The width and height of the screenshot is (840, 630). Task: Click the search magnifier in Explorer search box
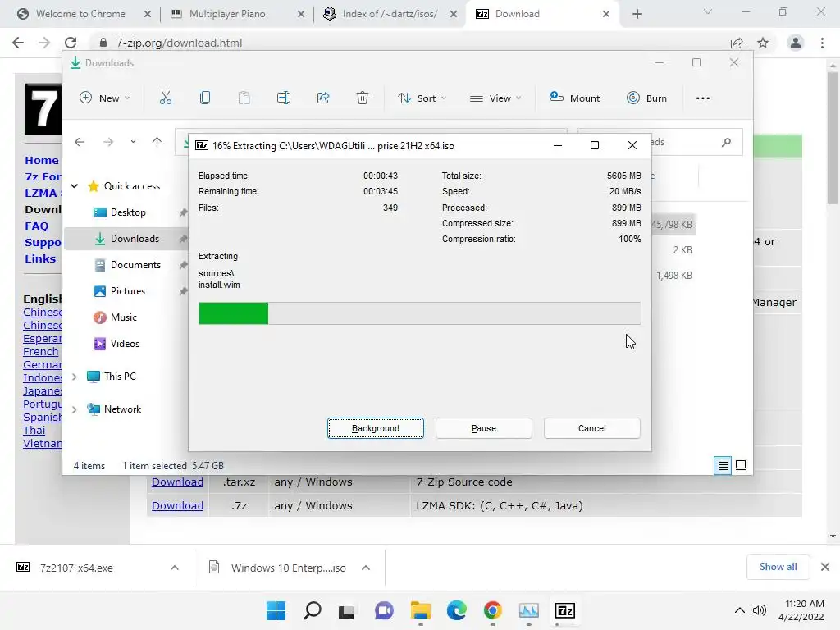[726, 142]
